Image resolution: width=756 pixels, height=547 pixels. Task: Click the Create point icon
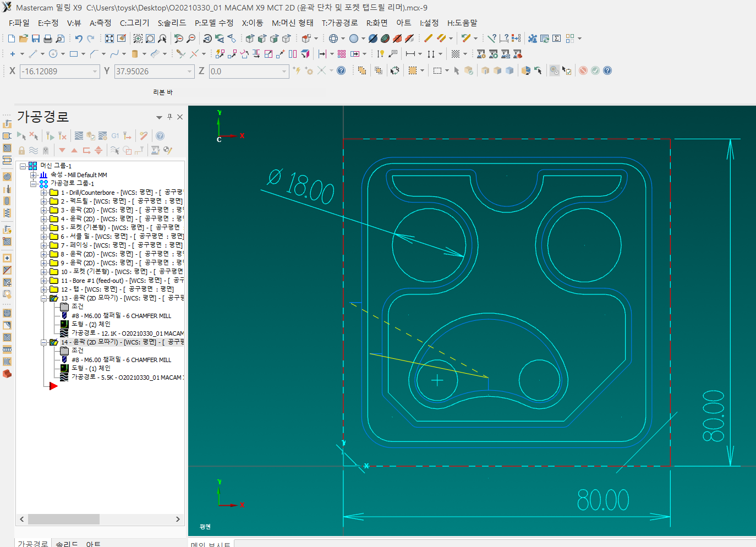[12, 54]
